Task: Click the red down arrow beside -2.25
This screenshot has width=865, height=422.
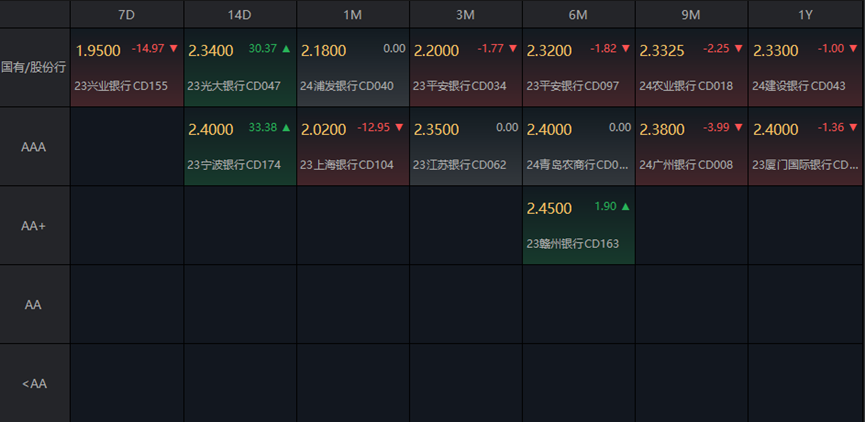Action: [x=739, y=48]
